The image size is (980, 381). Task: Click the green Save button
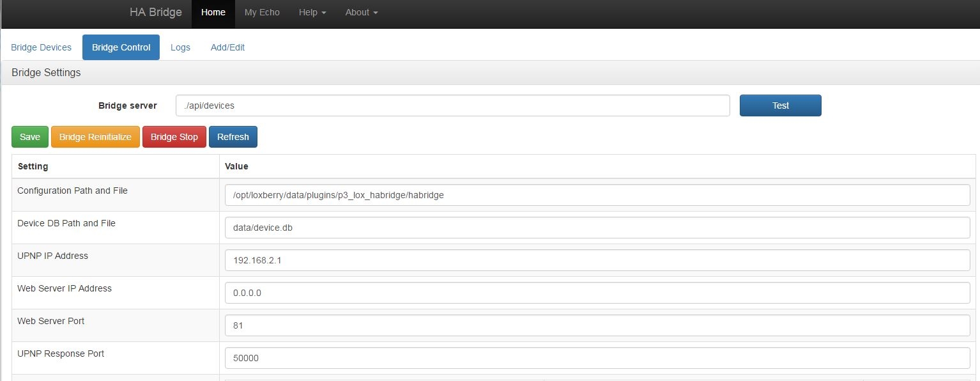pyautogui.click(x=30, y=137)
